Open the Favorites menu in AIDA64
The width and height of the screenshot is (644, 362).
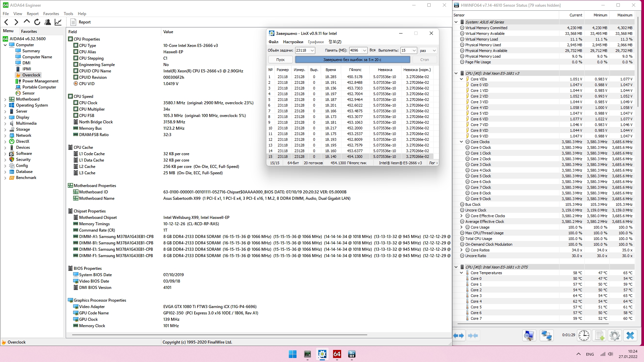pyautogui.click(x=51, y=14)
